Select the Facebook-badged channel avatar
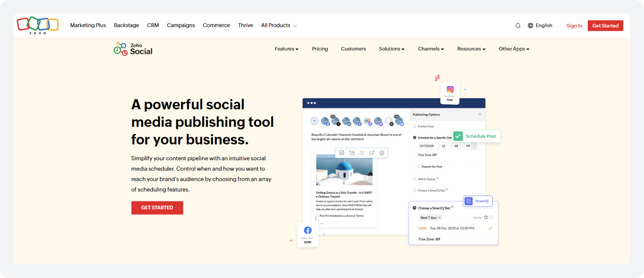Viewport: 644px width, 278px height. tap(326, 121)
